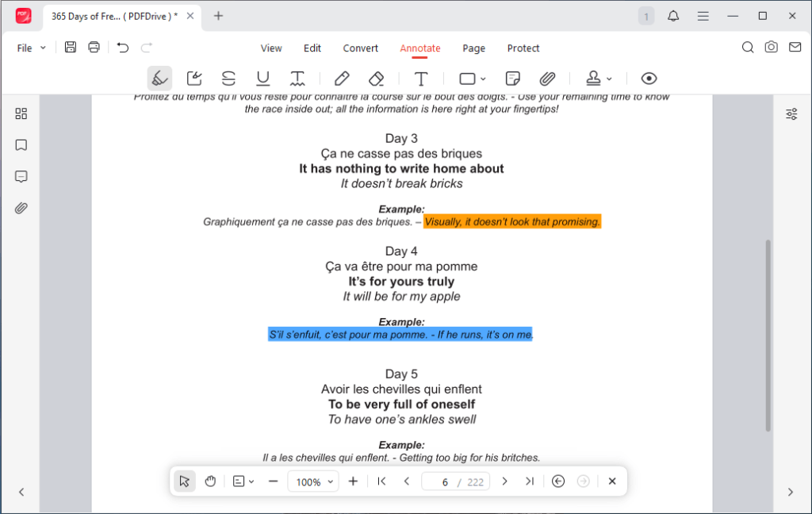Open the hamburger main menu
Image resolution: width=812 pixels, height=514 pixels.
[x=703, y=17]
